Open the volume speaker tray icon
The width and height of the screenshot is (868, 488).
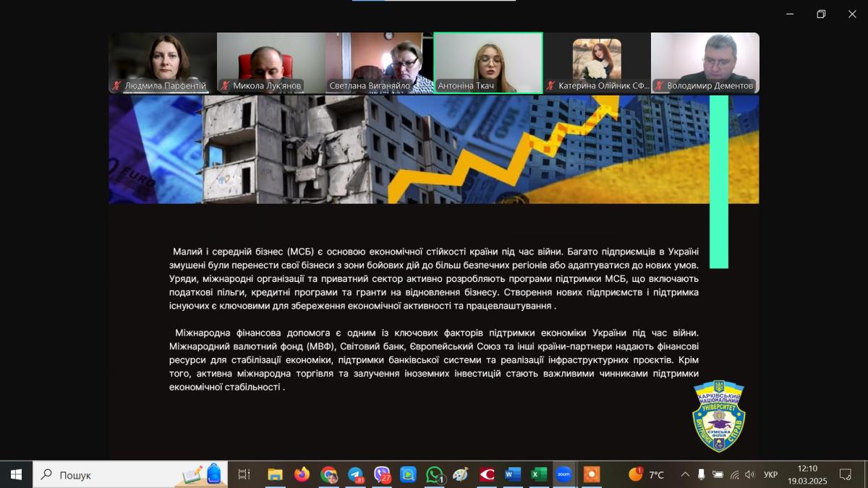750,474
